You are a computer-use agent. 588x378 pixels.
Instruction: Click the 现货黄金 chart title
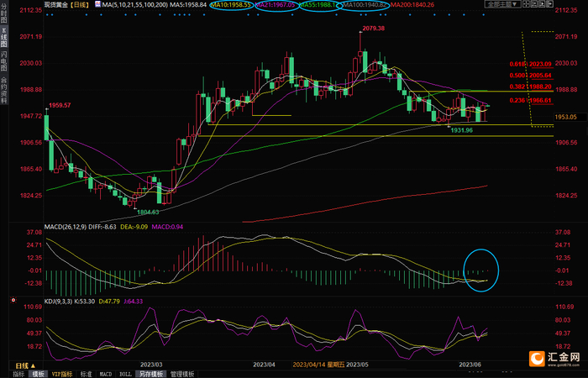coord(56,5)
